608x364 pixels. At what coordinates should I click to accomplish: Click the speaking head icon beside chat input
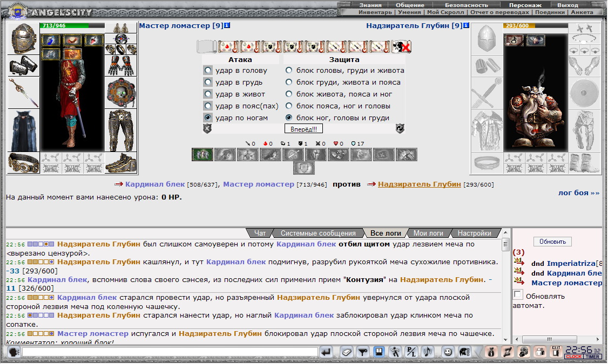tap(13, 352)
